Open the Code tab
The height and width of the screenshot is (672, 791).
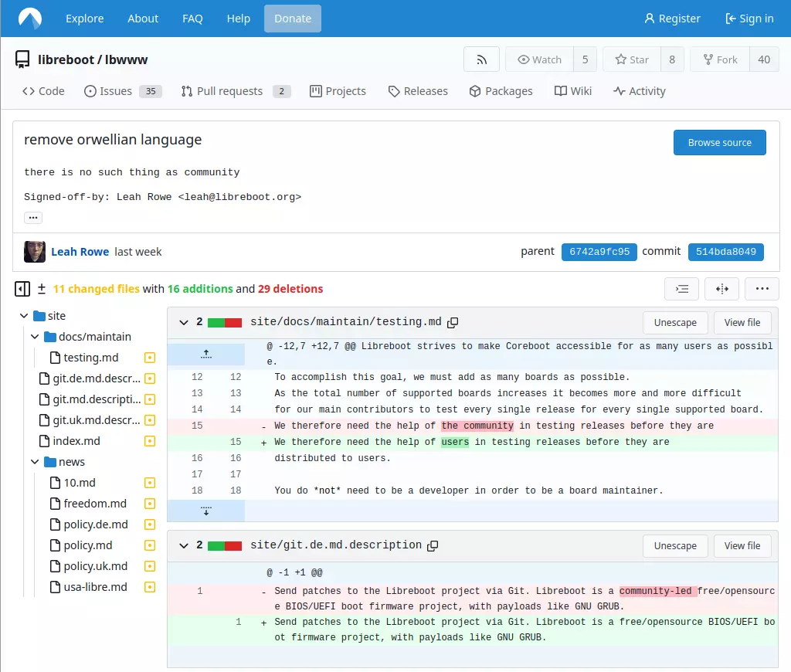43,91
